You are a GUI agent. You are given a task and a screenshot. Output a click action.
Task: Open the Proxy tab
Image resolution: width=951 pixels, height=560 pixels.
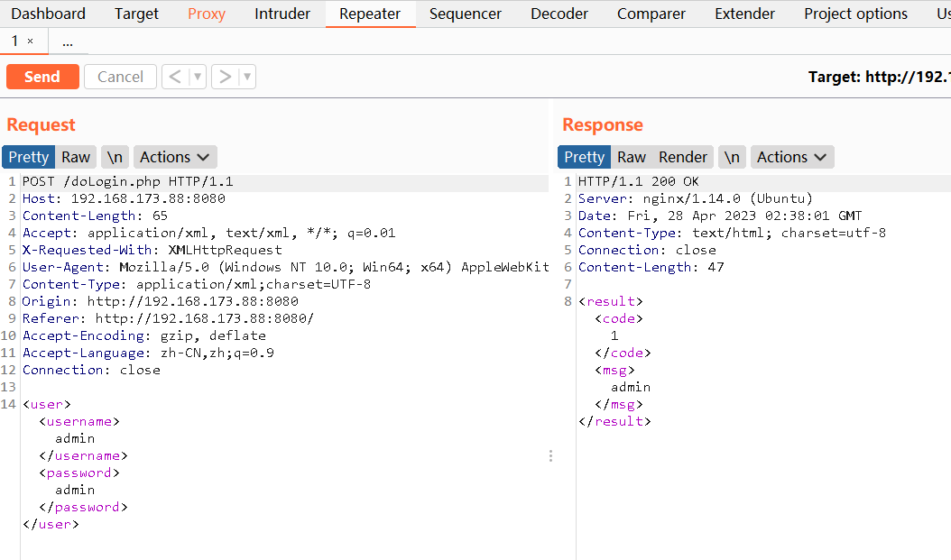(207, 14)
